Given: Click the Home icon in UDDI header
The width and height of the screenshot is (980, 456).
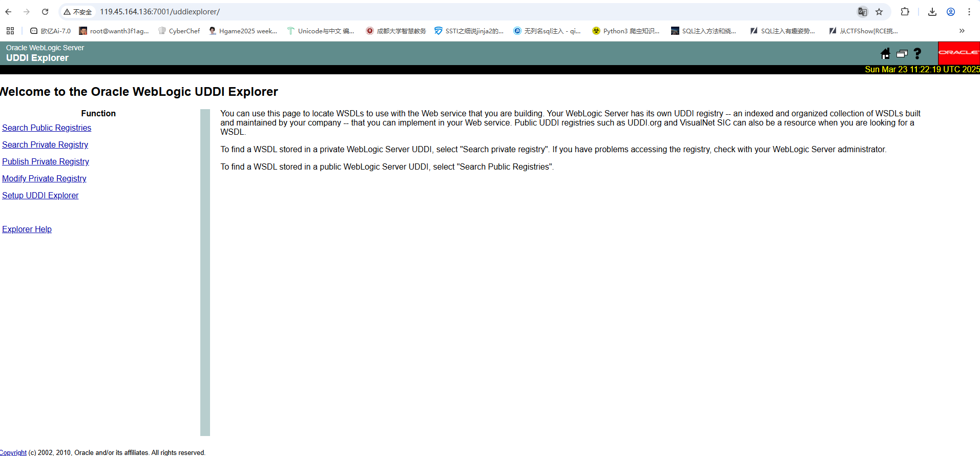Looking at the screenshot, I should click(885, 53).
